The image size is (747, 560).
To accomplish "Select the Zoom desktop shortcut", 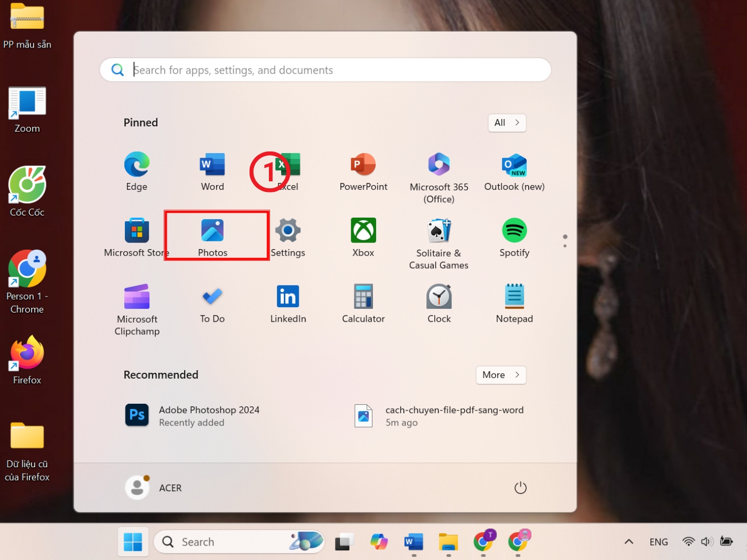I will [x=27, y=110].
